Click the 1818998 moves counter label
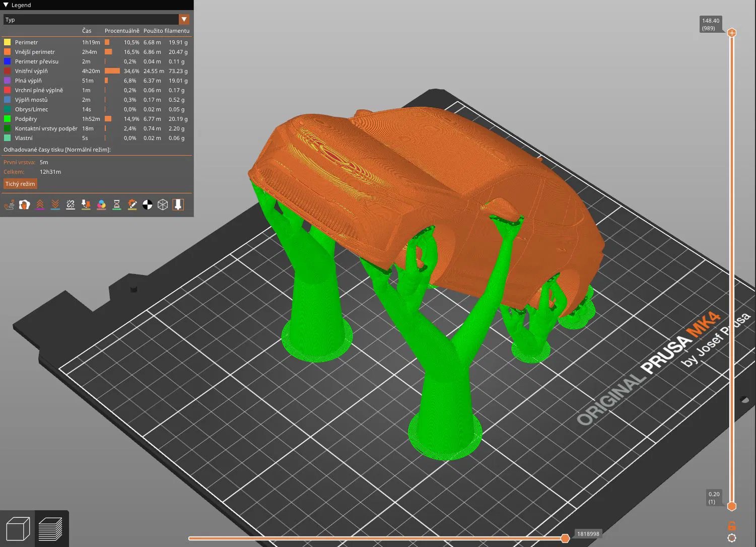The height and width of the screenshot is (547, 756). [x=588, y=534]
